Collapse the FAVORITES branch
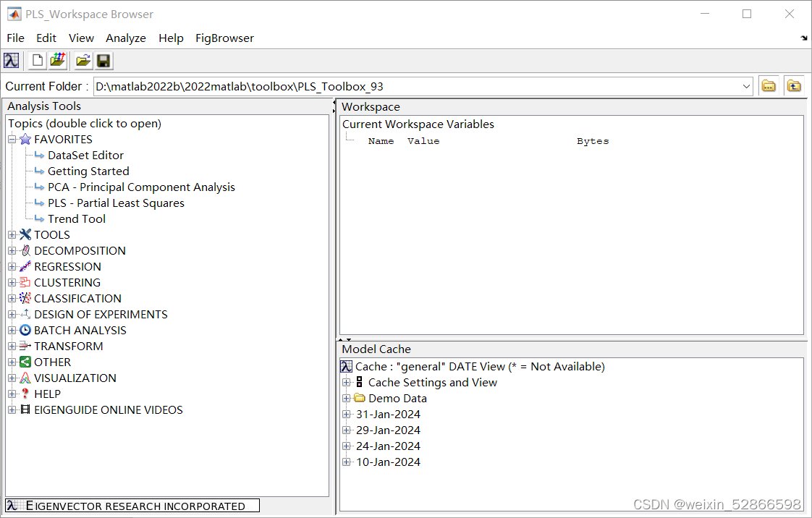The image size is (812, 518). pyautogui.click(x=12, y=139)
